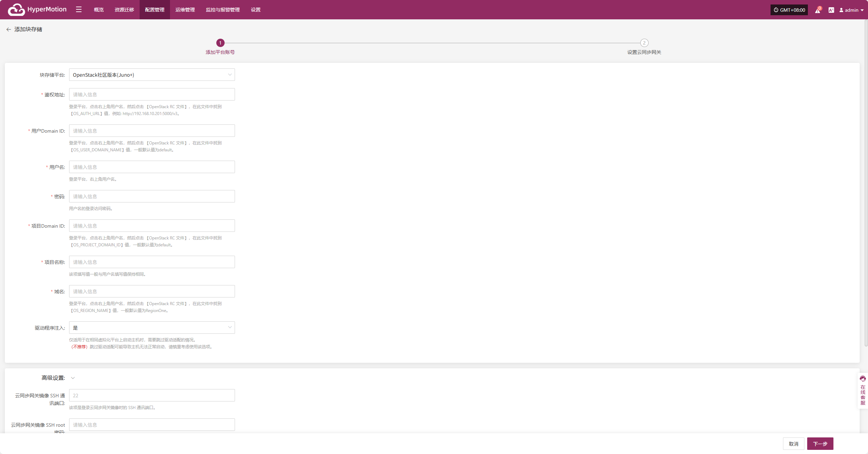Focus the 用户名 input field
Image resolution: width=868 pixels, height=454 pixels.
[152, 167]
